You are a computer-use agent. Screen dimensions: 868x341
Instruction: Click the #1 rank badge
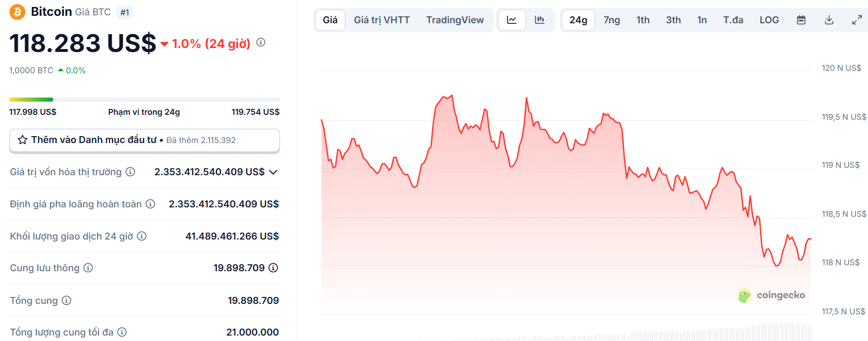click(x=125, y=12)
